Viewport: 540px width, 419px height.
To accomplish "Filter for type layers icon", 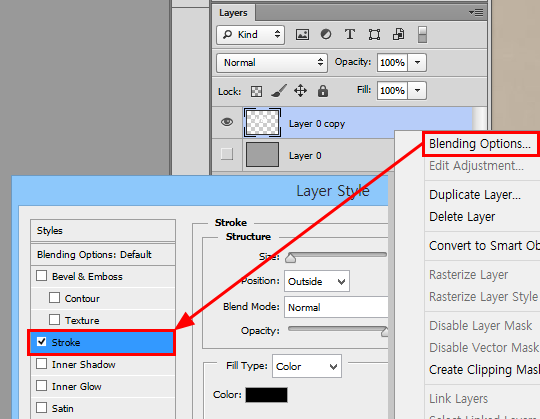I will pyautogui.click(x=350, y=34).
